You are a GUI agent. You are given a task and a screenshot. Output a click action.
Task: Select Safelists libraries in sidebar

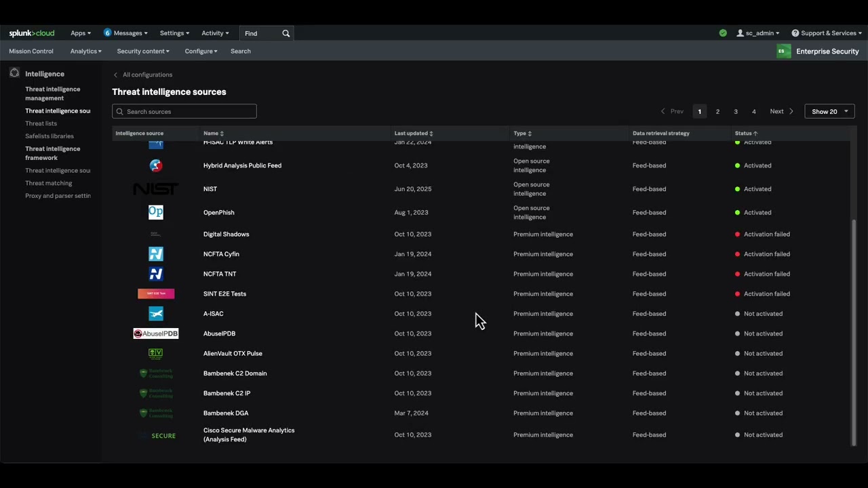click(x=50, y=136)
